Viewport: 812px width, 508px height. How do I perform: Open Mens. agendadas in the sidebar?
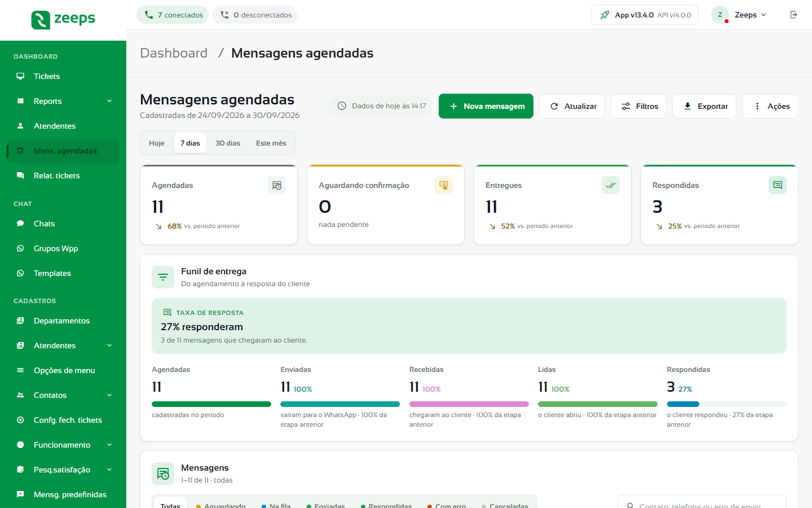click(x=63, y=151)
